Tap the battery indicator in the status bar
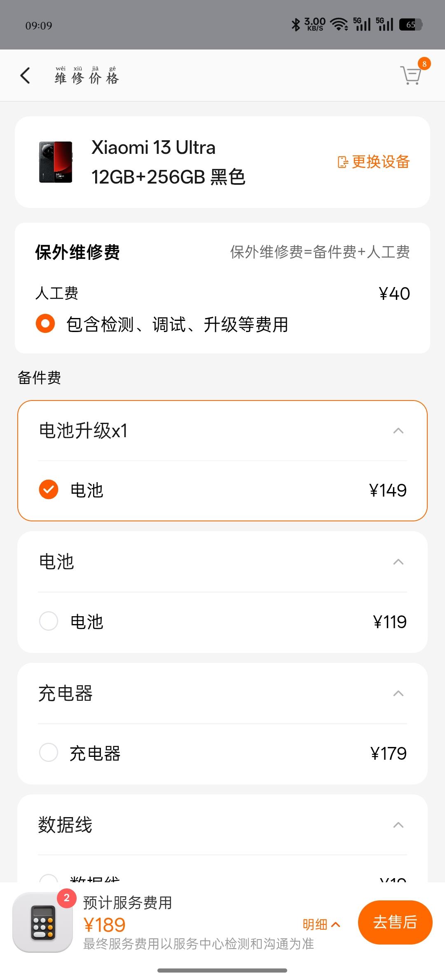Screen dimensions: 445x980 point(410,25)
